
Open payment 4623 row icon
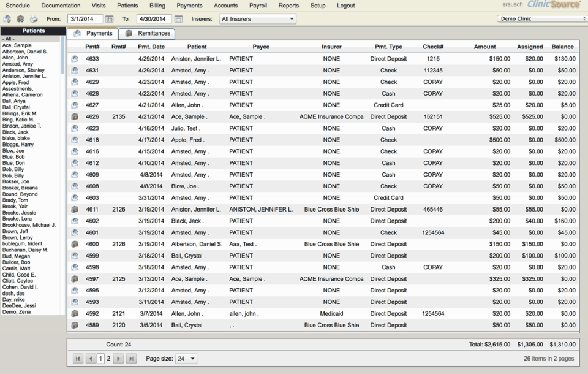(75, 128)
